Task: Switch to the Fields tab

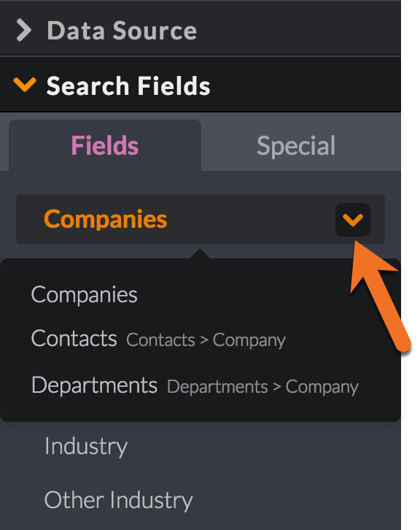Action: [105, 145]
